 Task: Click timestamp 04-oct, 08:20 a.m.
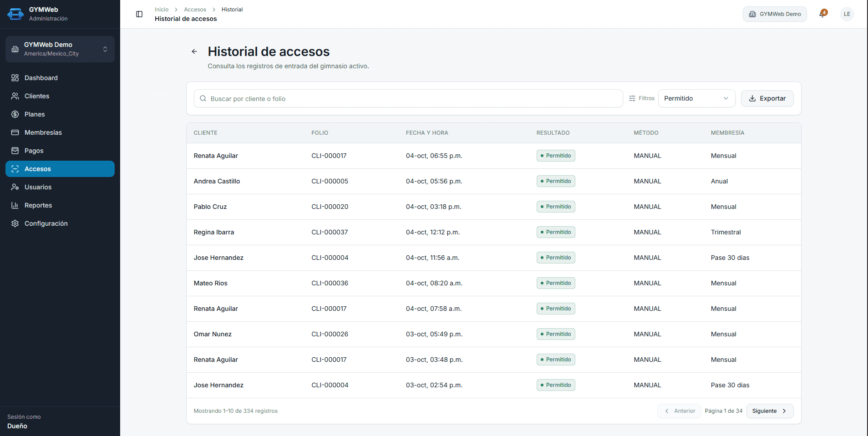coord(434,283)
